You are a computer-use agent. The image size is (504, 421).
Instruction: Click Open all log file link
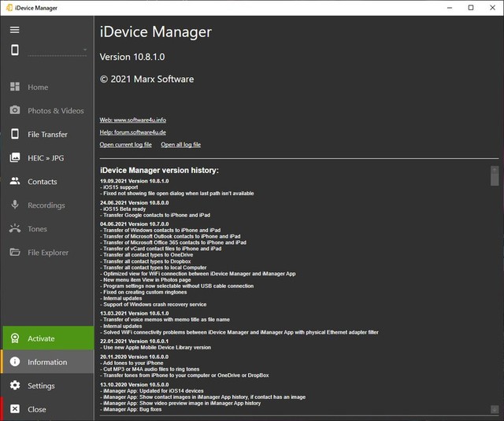coord(181,145)
